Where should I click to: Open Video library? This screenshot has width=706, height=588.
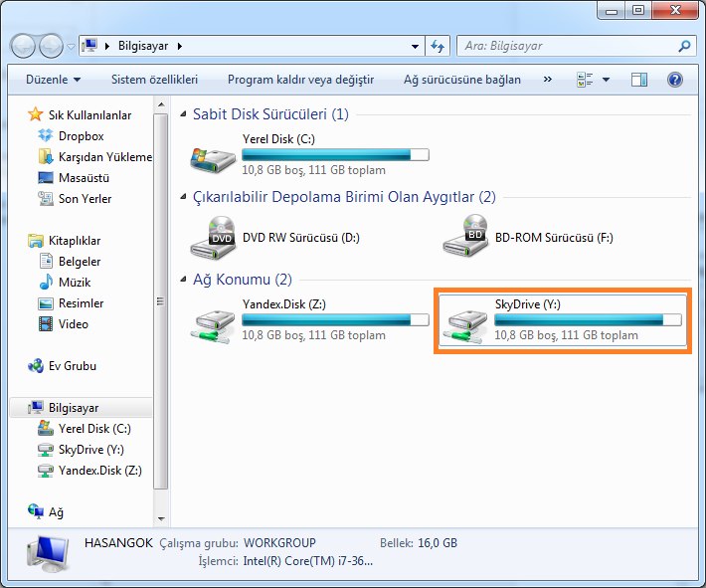coord(64,324)
